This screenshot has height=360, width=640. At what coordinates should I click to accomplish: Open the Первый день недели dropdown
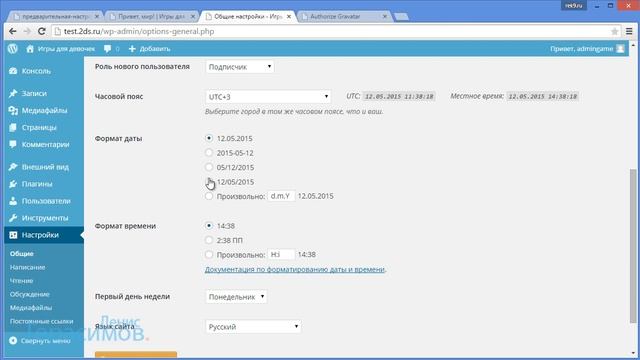click(236, 297)
